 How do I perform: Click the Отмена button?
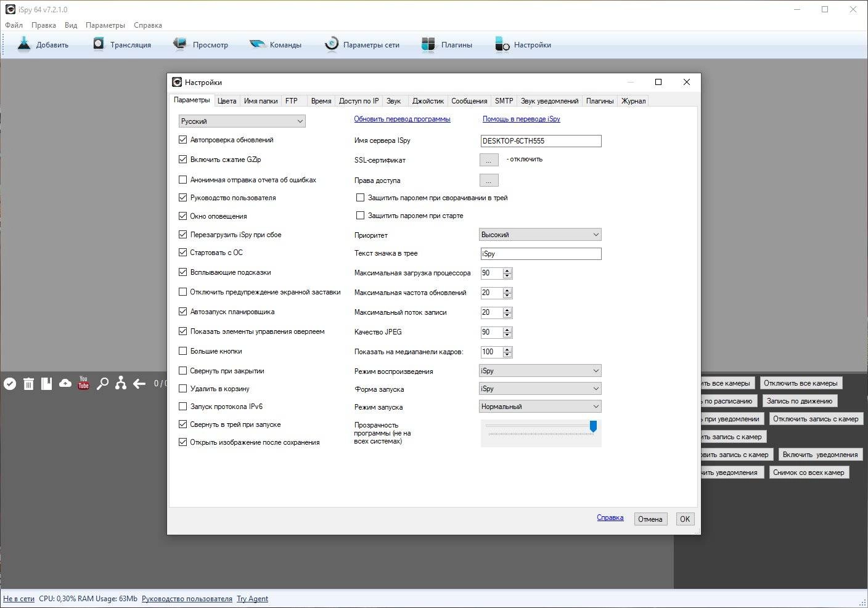click(x=650, y=519)
